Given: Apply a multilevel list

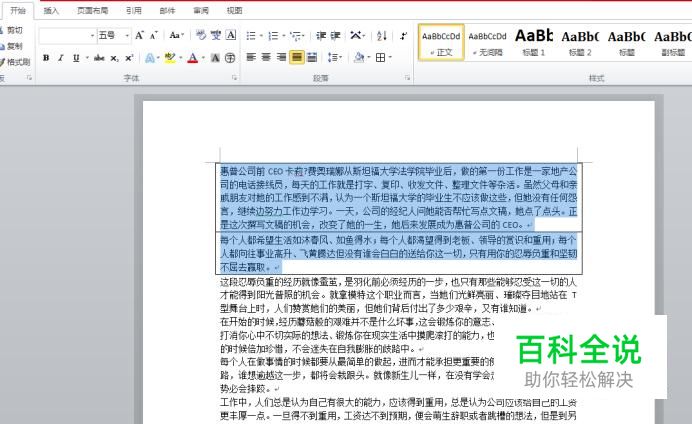Looking at the screenshot, I should (296, 36).
